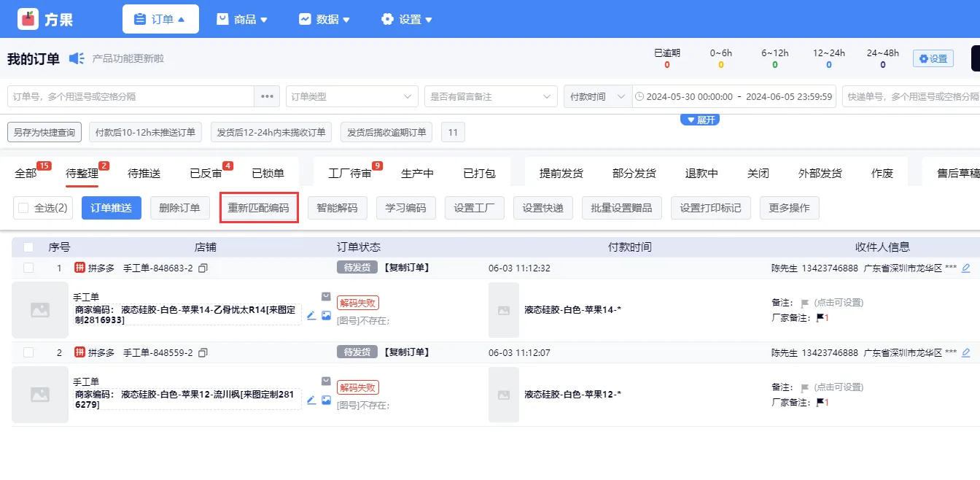The image size is (980, 480).
Task: Expand the 是否有留言备注 dropdown
Action: coord(491,96)
